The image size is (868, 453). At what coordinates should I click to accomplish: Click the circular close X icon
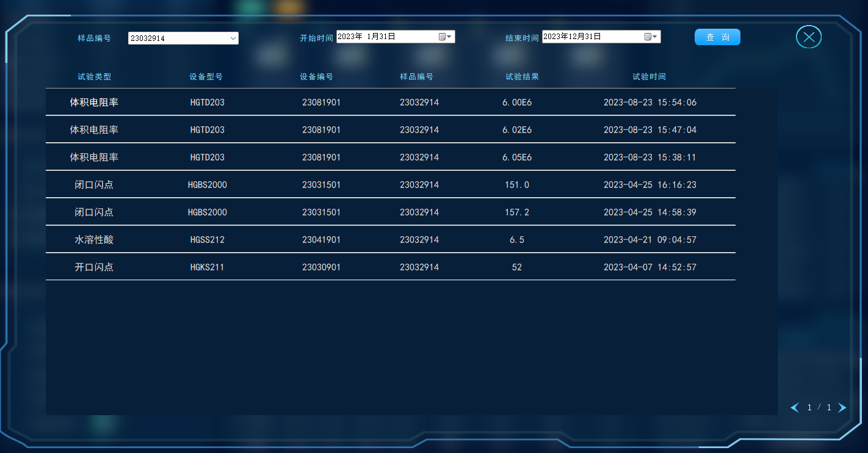[809, 37]
